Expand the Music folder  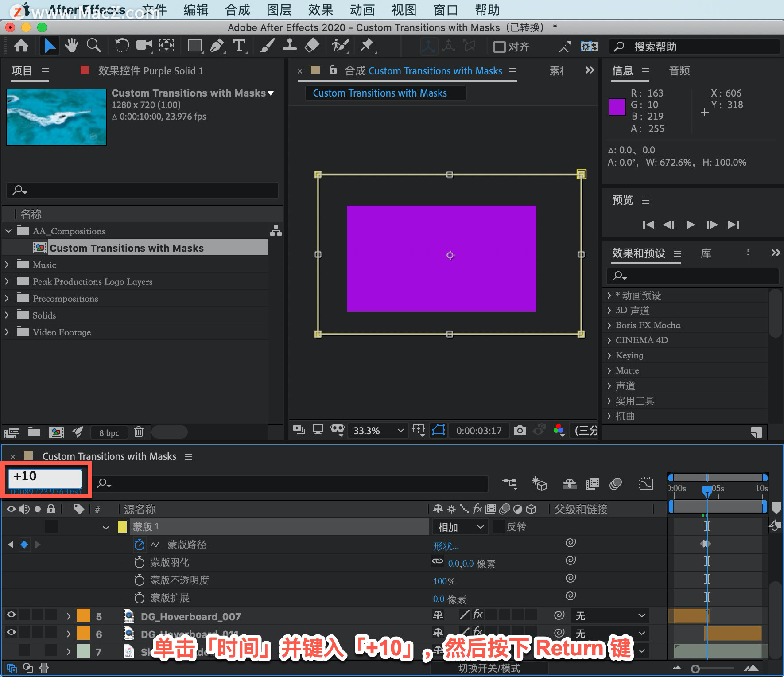(x=7, y=265)
